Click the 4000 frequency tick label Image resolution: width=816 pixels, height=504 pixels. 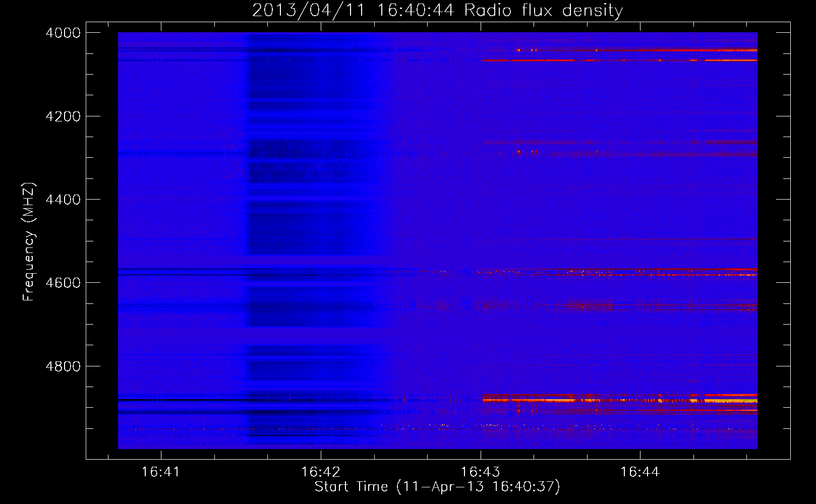63,33
